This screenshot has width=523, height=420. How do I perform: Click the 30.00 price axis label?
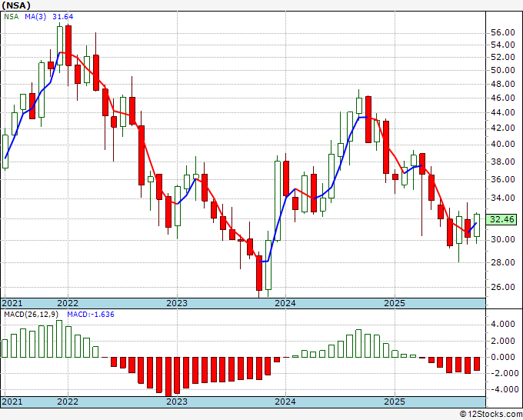pos(503,239)
